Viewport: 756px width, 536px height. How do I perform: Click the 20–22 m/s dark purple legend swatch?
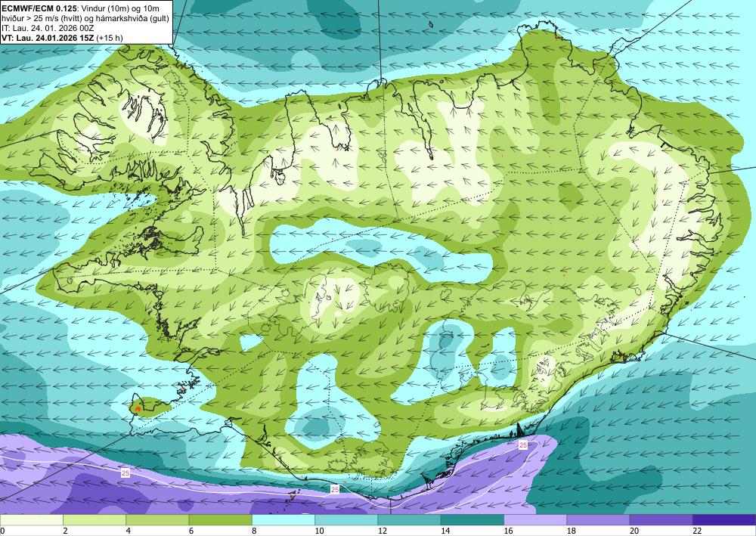pyautogui.click(x=661, y=520)
